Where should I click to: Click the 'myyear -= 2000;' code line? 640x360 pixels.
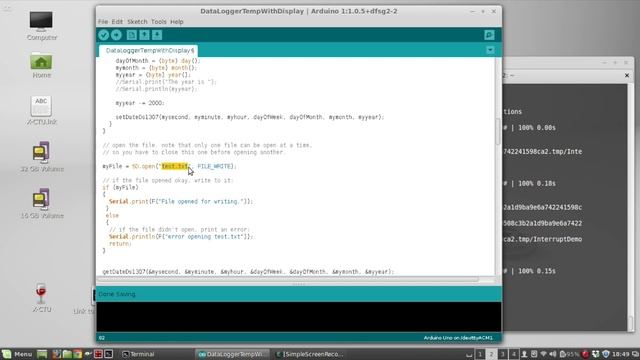point(140,103)
